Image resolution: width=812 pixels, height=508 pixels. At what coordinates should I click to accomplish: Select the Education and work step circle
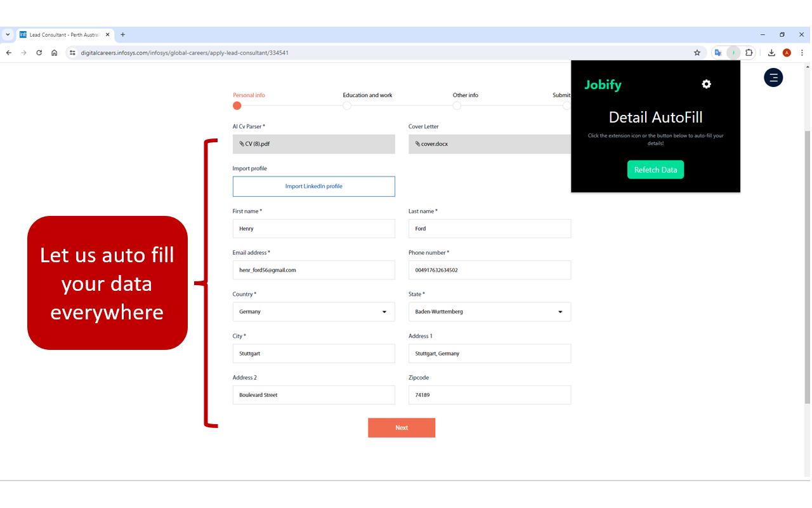[x=346, y=105]
